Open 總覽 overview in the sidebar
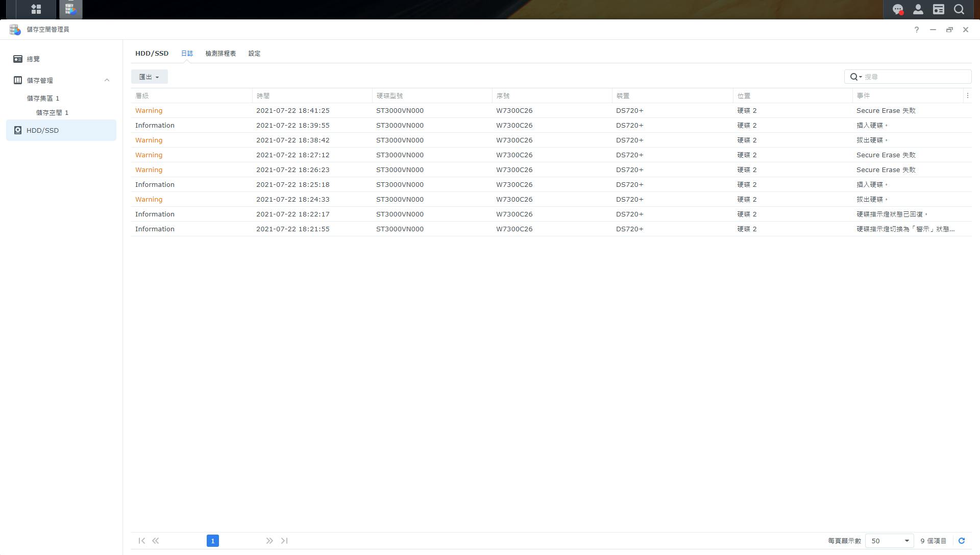Image resolution: width=980 pixels, height=555 pixels. pyautogui.click(x=33, y=59)
